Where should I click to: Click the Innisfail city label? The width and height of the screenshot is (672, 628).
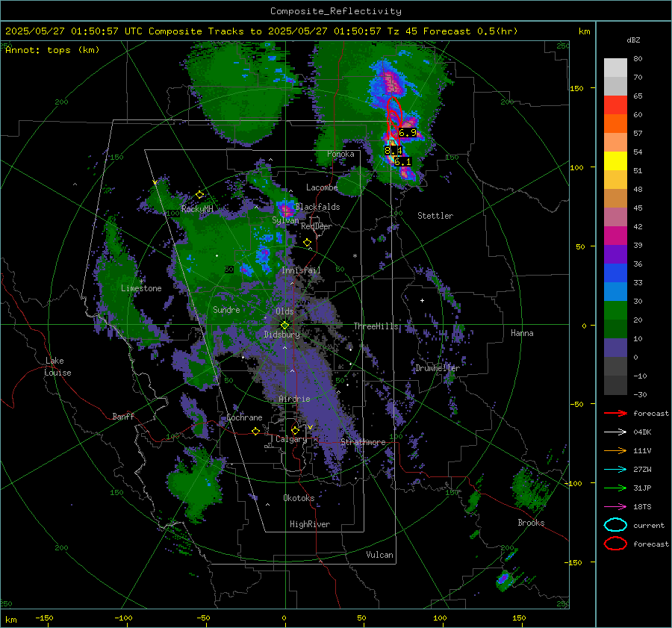301,270
